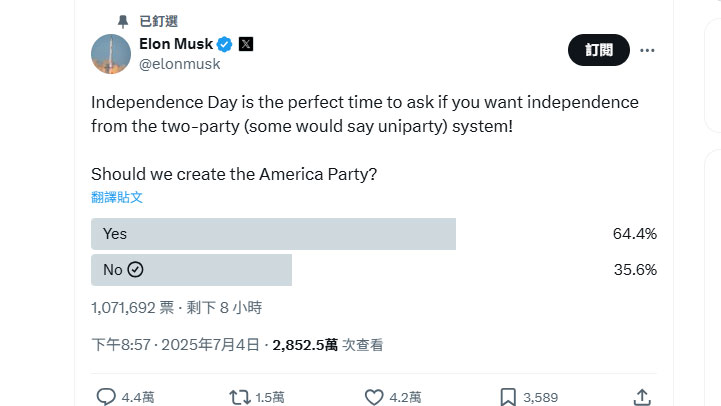Open the 下午8:57 2025年7月4日 timestamp link
Screen dimensions: 721x406
coord(175,345)
